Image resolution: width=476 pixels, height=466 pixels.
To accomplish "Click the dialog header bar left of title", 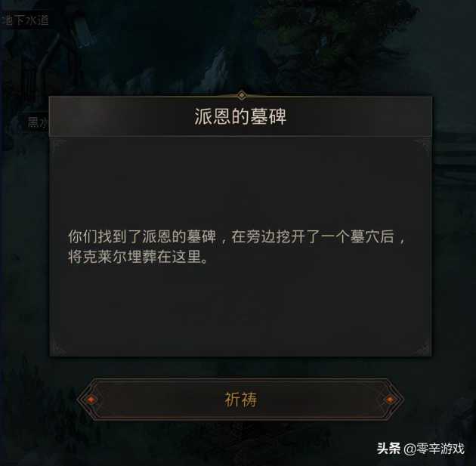I will pos(122,116).
